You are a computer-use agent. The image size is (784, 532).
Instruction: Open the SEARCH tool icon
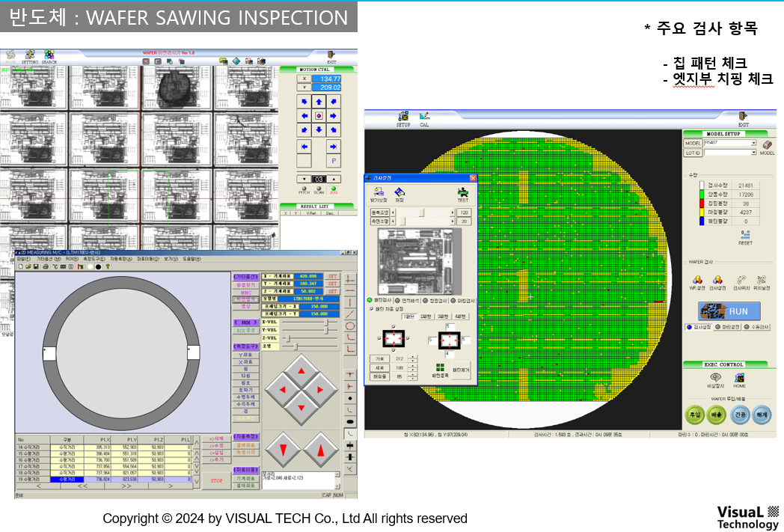(x=49, y=55)
